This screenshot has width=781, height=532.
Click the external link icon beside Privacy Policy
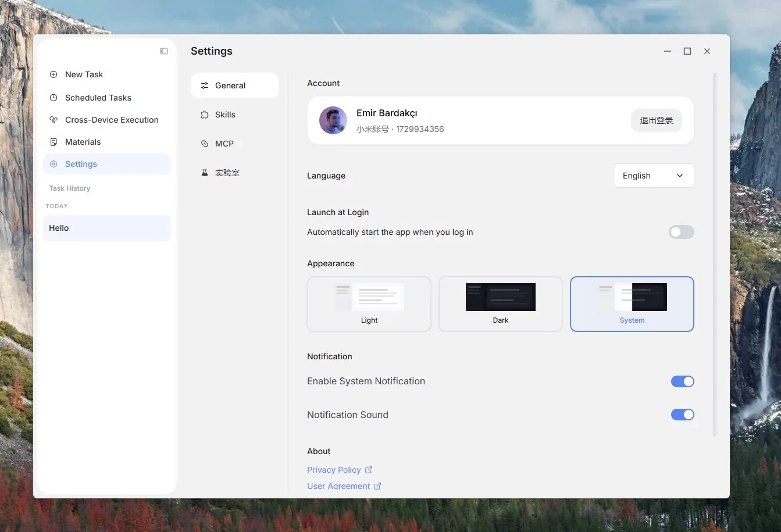(x=369, y=470)
